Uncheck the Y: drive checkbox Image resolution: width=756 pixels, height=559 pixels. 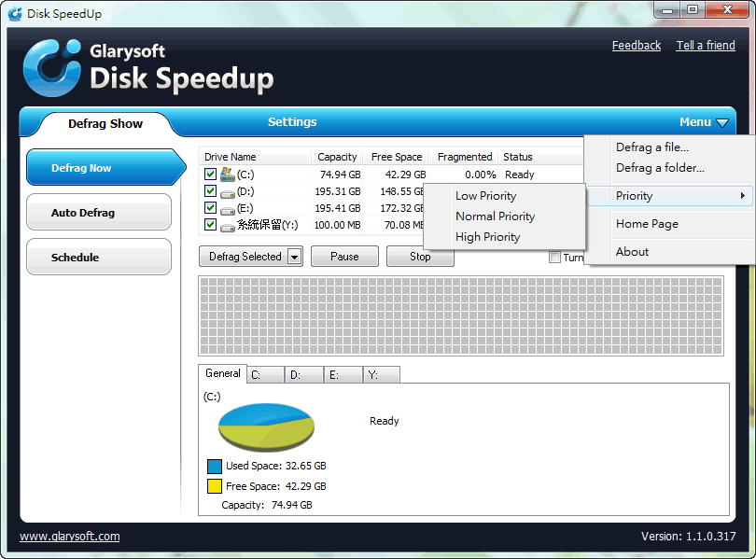pos(210,225)
